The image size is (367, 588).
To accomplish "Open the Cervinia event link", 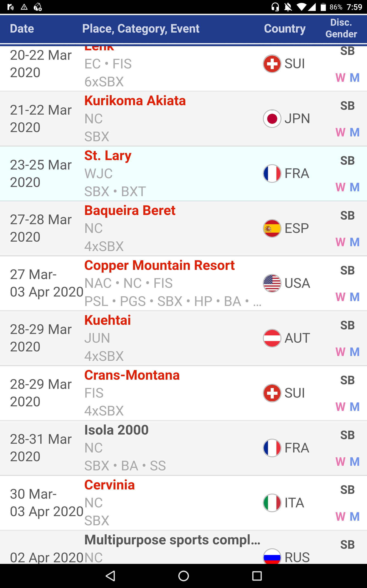I will tap(109, 485).
